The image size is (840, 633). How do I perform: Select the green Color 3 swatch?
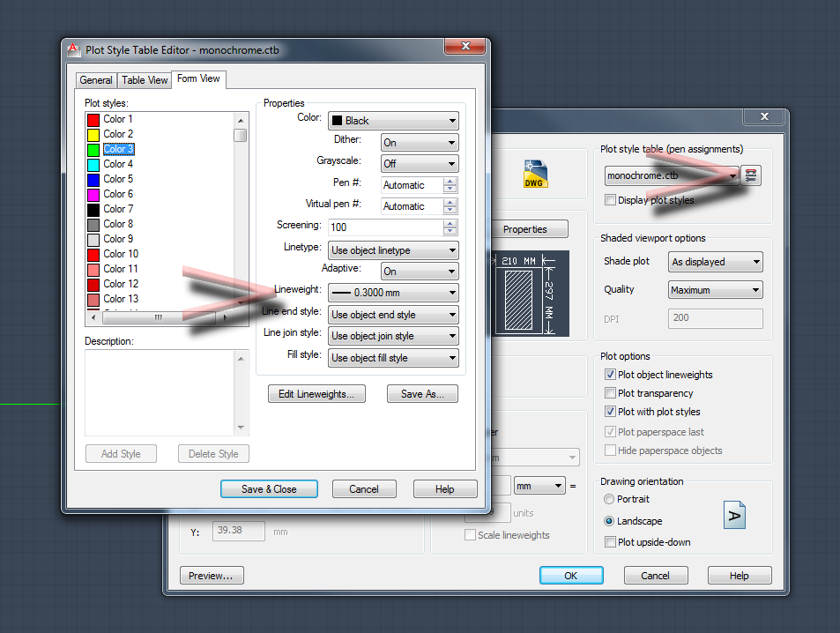click(x=93, y=149)
